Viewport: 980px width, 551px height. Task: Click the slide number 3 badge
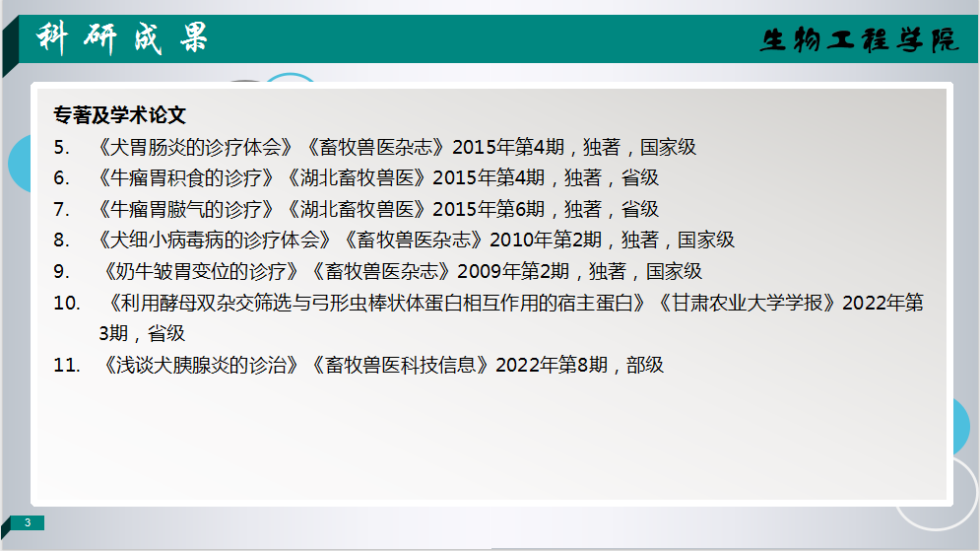coord(29,522)
